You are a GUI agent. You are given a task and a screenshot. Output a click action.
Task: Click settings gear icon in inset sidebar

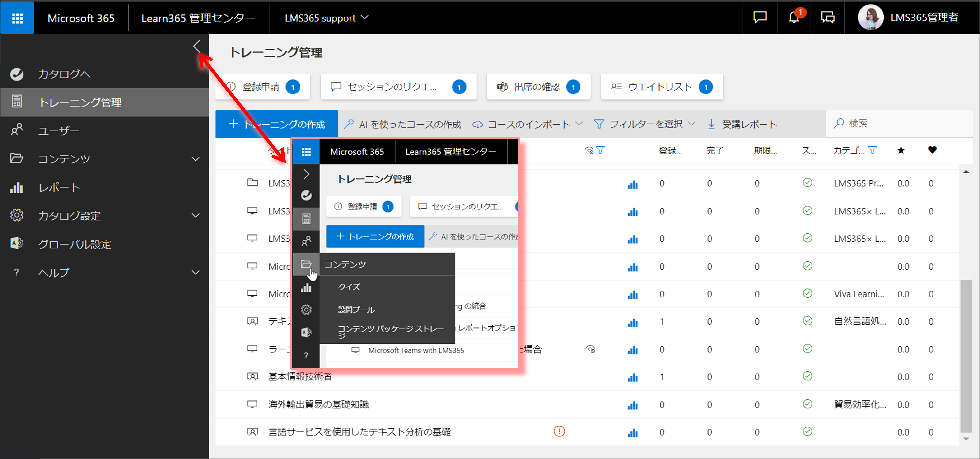point(306,310)
